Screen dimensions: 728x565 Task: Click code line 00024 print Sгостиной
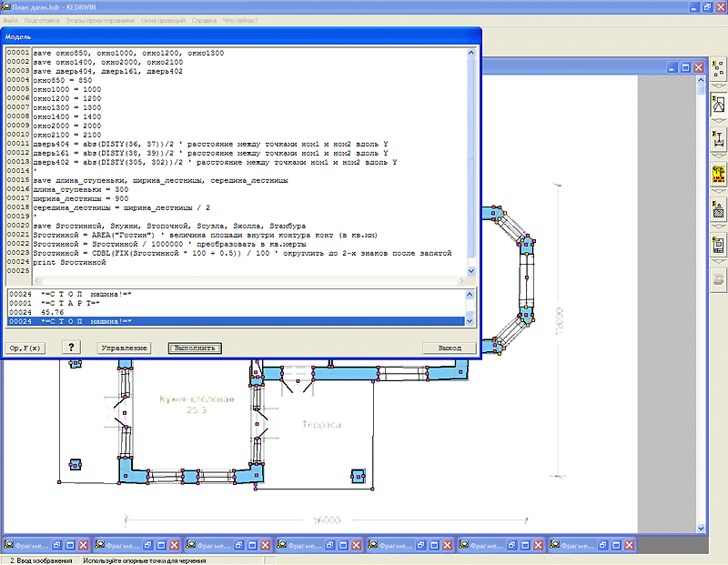click(69, 262)
